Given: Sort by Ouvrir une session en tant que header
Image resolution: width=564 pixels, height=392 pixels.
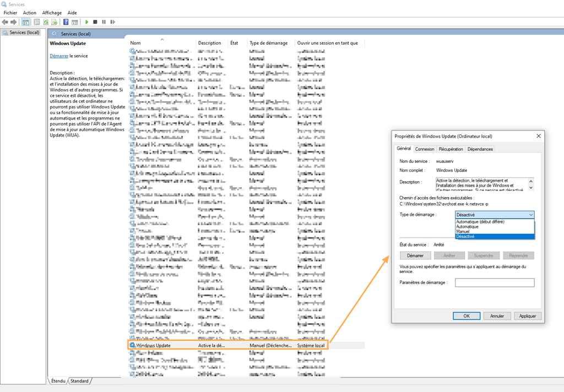Looking at the screenshot, I should 328,43.
